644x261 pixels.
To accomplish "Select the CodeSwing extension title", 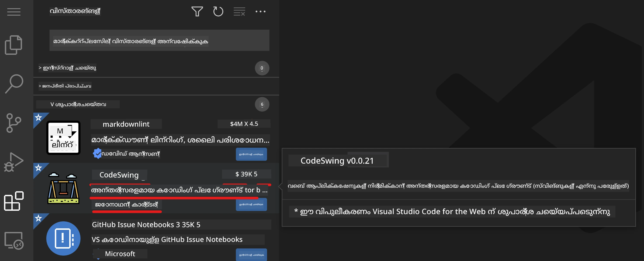I will click(119, 175).
